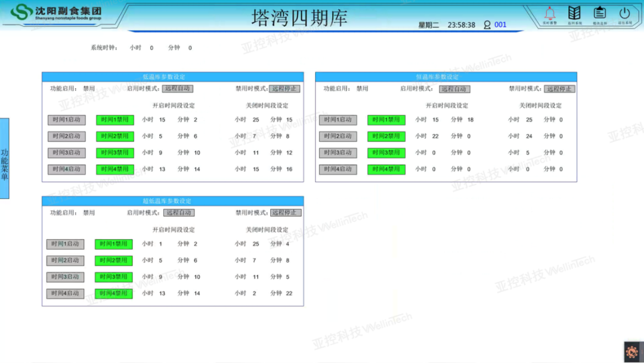Screen dimensions: 644x363
Task: Open 启用时模式 远程自动 in 低温库 panel
Action: point(178,88)
